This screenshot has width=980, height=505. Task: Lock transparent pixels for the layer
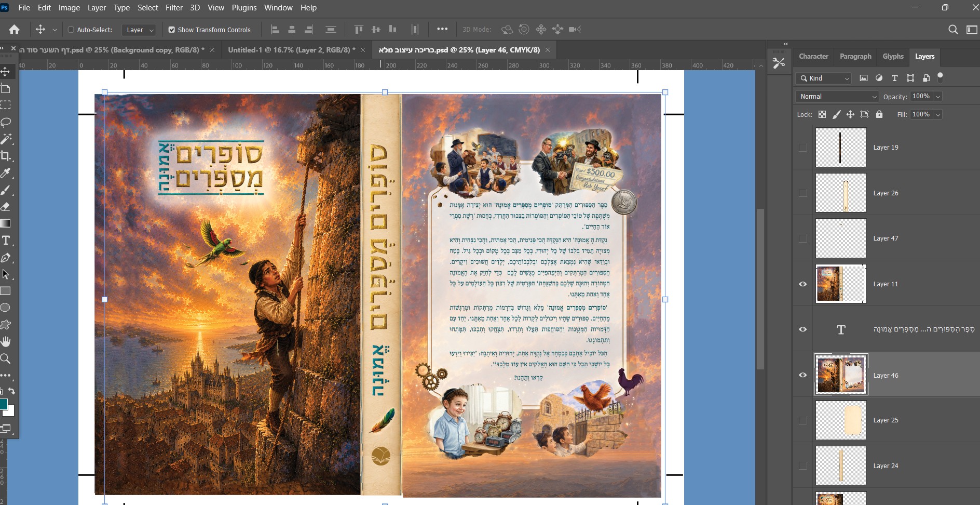pyautogui.click(x=822, y=114)
